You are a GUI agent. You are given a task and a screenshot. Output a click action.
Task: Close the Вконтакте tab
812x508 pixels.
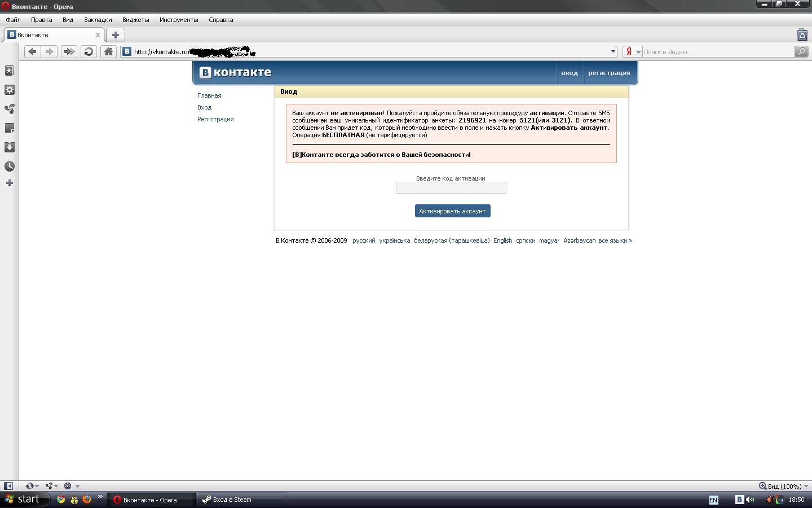(x=98, y=35)
